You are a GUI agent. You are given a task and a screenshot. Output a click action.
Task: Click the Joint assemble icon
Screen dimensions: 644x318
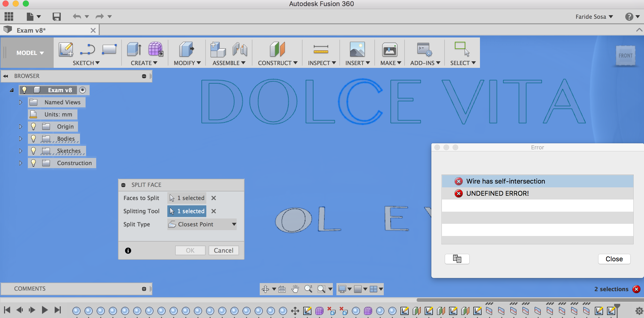(240, 49)
